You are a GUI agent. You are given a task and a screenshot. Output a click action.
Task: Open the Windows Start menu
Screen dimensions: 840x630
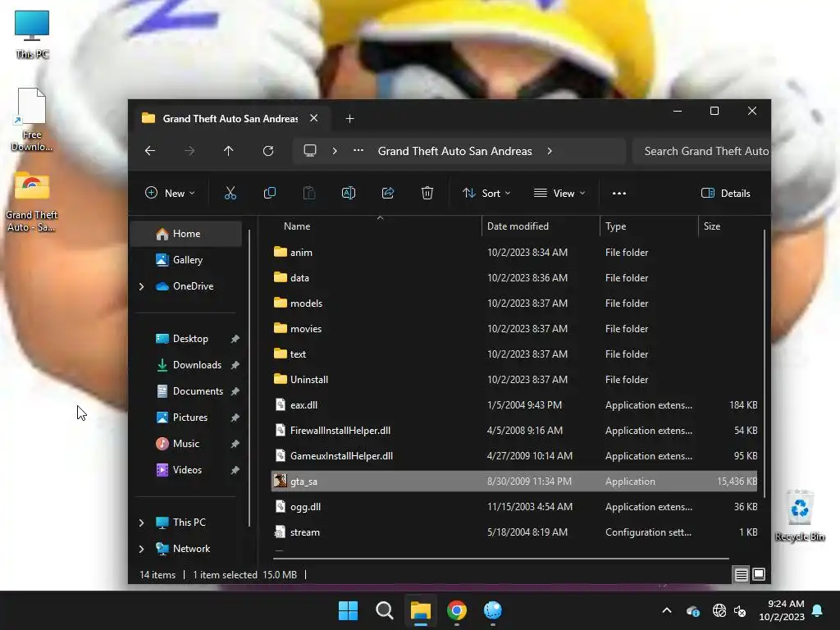click(348, 610)
